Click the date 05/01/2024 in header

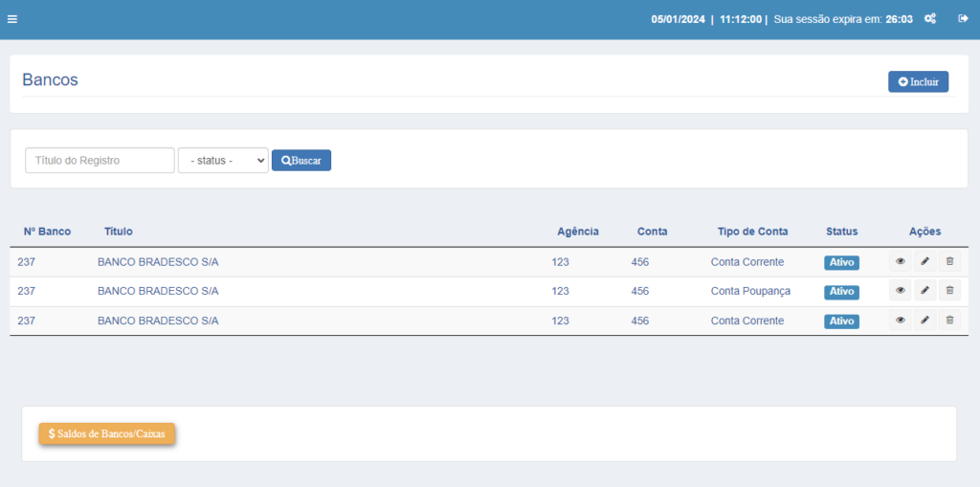click(679, 19)
